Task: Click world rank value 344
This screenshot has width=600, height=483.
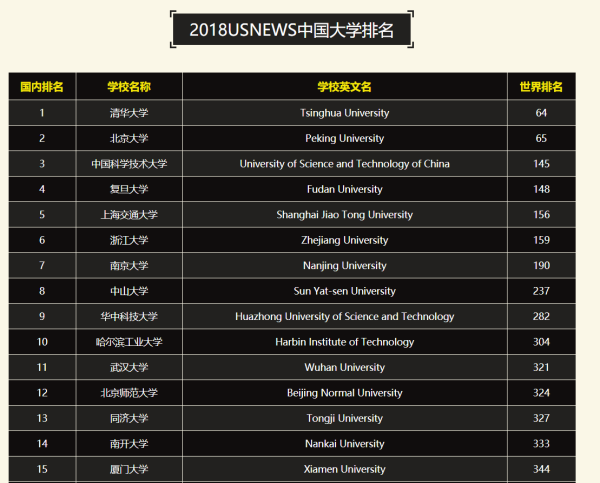Action: 541,469
